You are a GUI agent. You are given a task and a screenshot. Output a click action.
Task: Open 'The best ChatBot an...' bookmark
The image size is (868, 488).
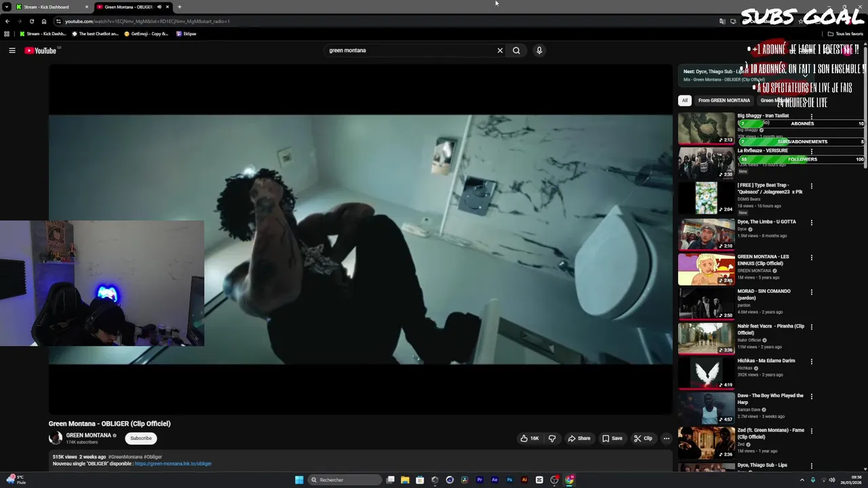(x=95, y=34)
